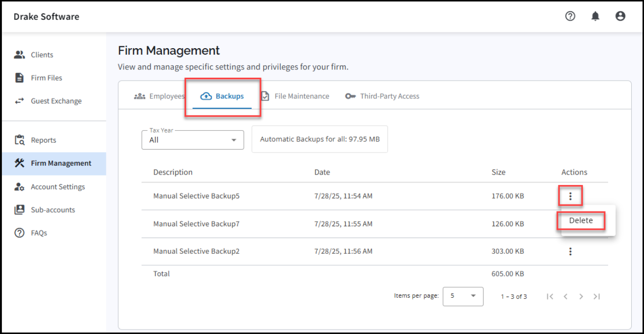Go to Firm Files in sidebar
Screen dimensions: 644x334
(x=46, y=78)
